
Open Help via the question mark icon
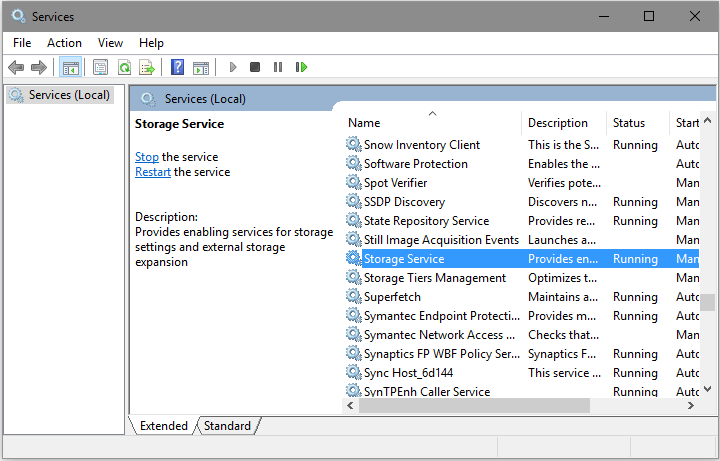177,67
